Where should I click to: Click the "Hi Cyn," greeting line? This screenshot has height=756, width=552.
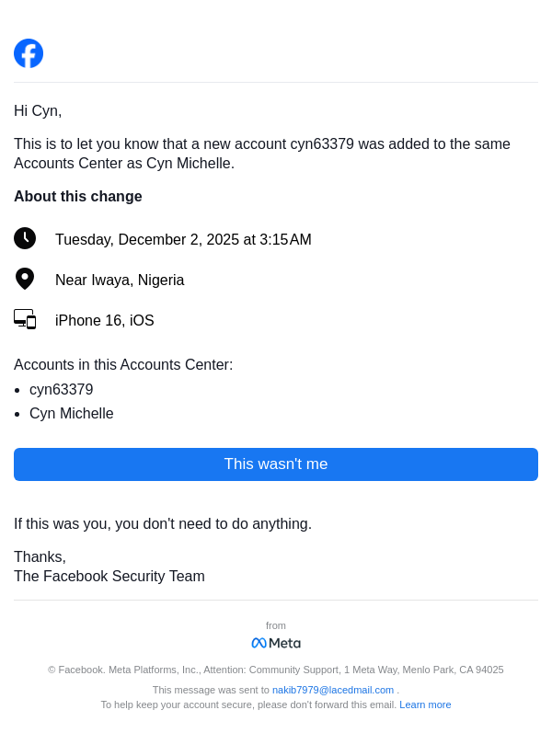[38, 110]
